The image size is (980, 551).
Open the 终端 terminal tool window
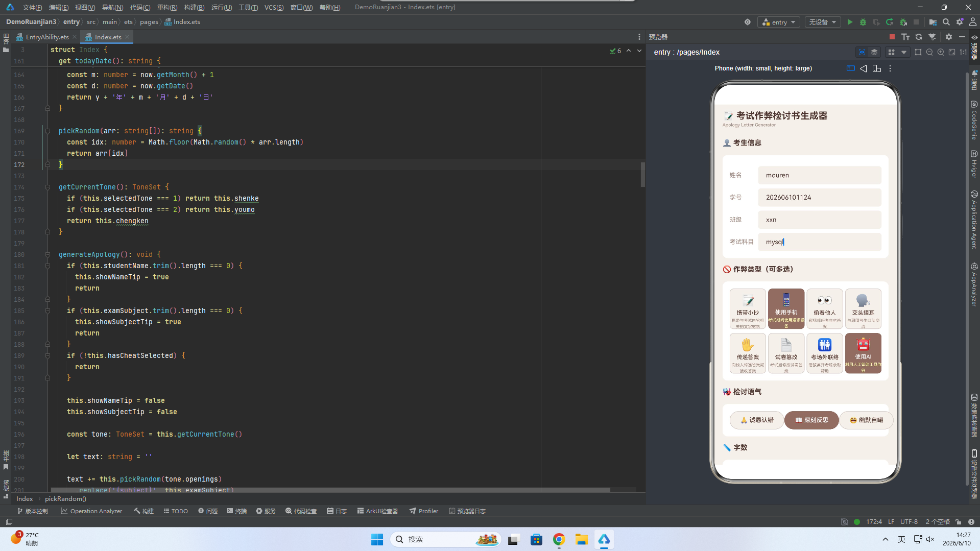click(237, 511)
